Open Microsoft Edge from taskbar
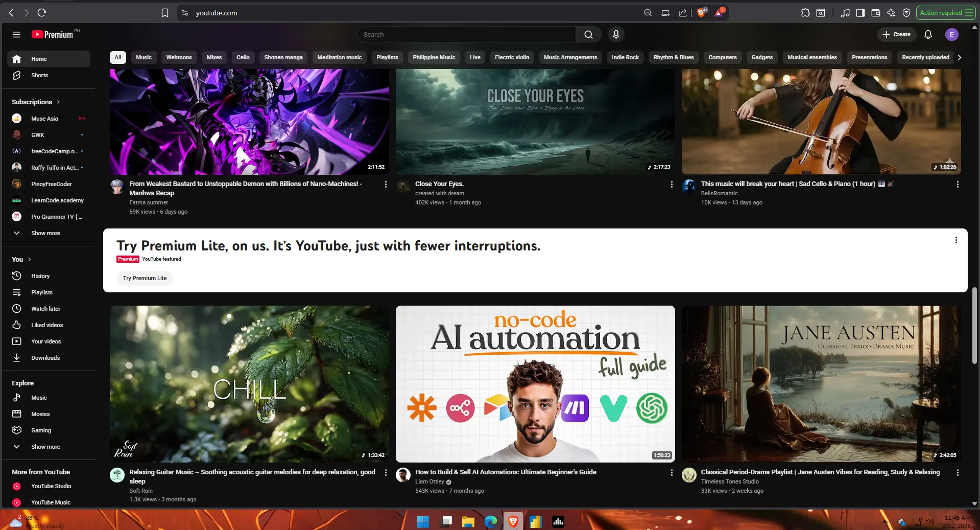 coord(490,521)
